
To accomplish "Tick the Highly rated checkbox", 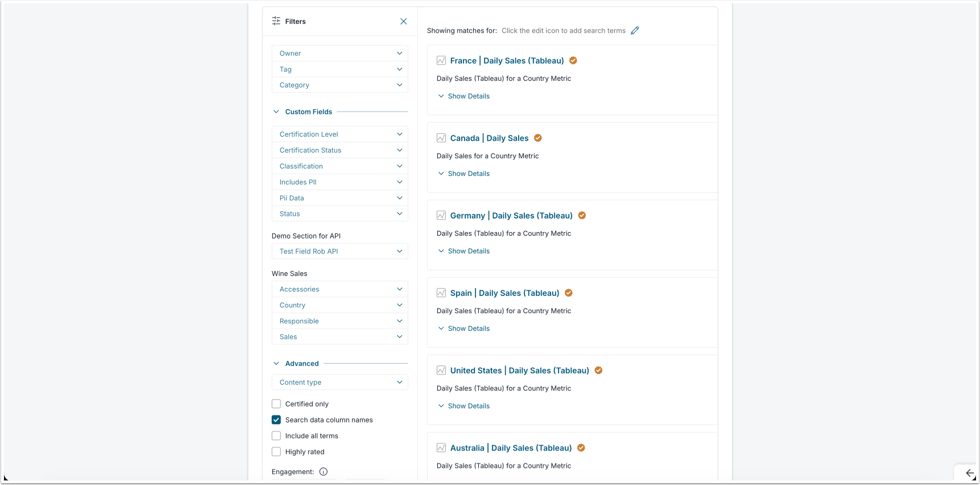I will (276, 452).
